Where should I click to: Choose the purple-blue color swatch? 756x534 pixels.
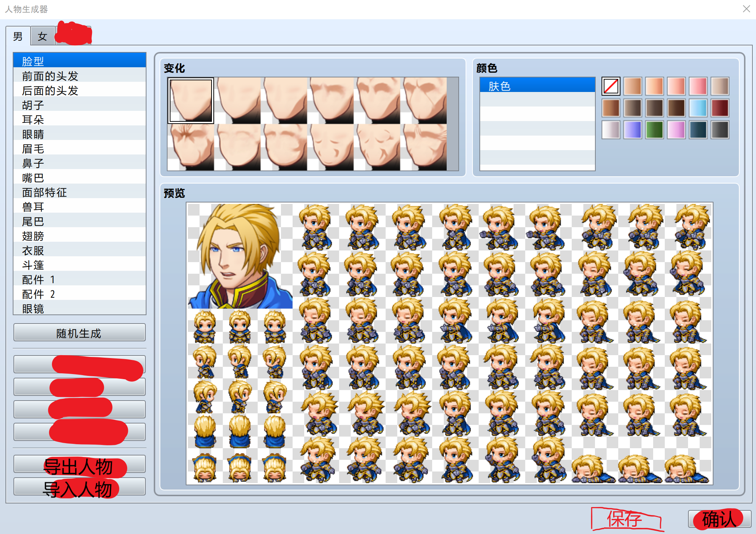click(x=633, y=130)
